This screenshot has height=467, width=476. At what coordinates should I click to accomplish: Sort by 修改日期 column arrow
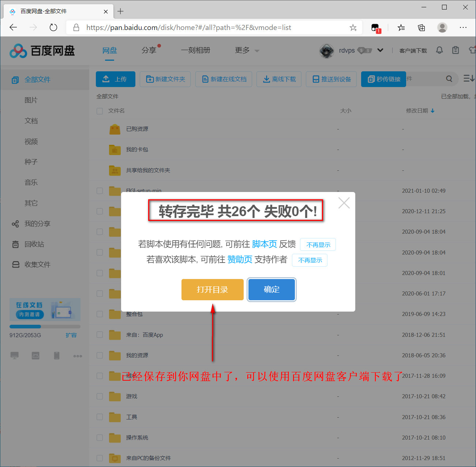[x=432, y=111]
